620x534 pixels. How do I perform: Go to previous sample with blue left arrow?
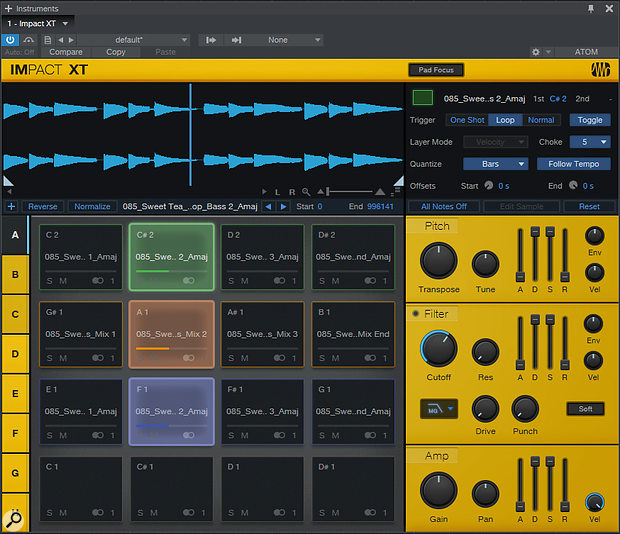[268, 206]
